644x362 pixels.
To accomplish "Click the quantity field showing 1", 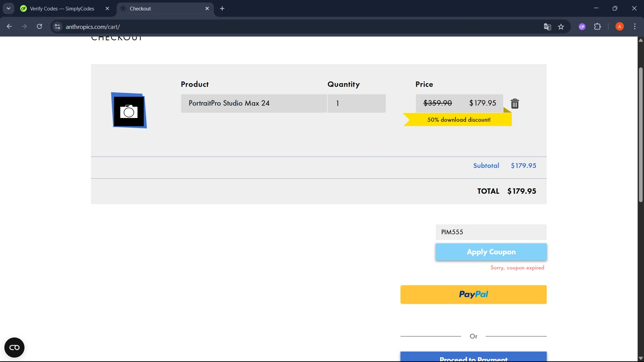I will [x=356, y=103].
